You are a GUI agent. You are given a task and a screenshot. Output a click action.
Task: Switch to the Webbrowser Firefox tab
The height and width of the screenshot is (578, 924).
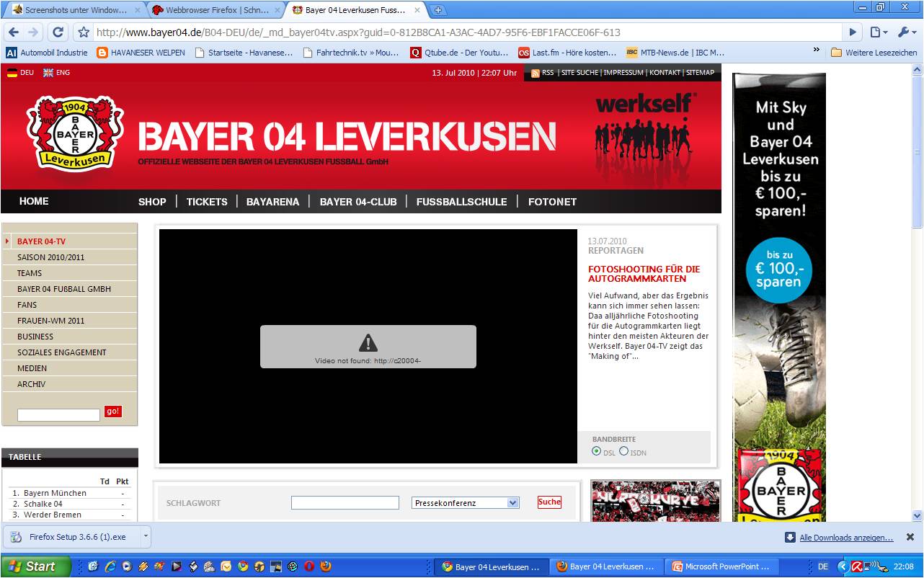(x=216, y=10)
